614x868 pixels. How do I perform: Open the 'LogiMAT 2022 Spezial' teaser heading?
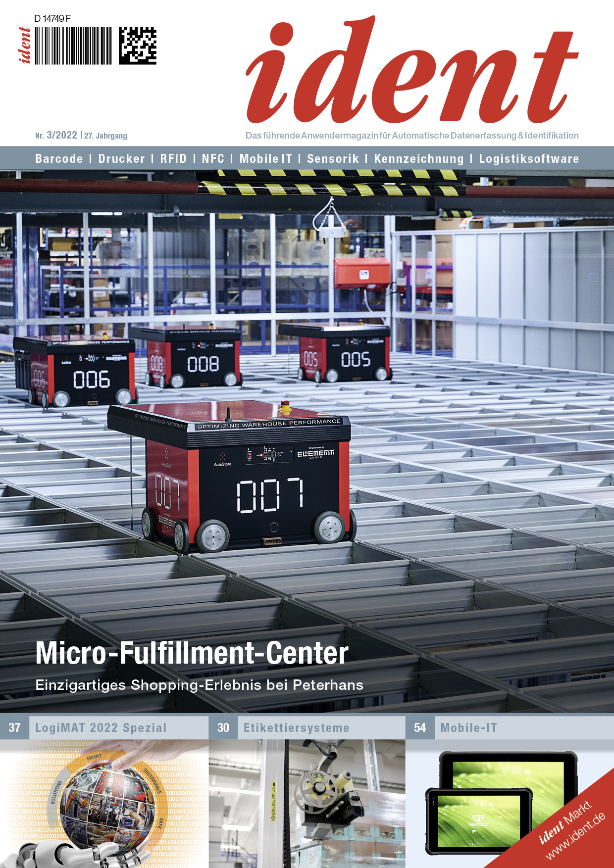(x=101, y=728)
